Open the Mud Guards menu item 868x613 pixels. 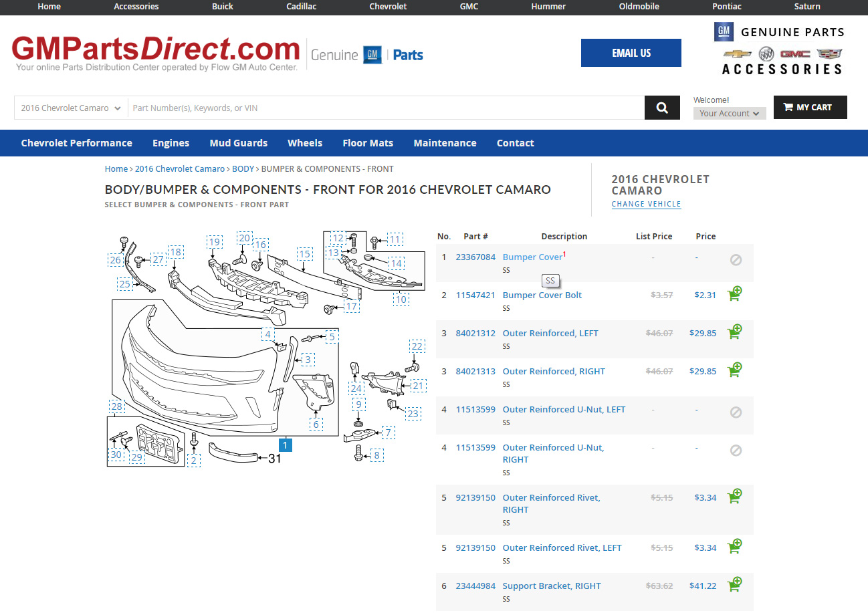point(239,143)
